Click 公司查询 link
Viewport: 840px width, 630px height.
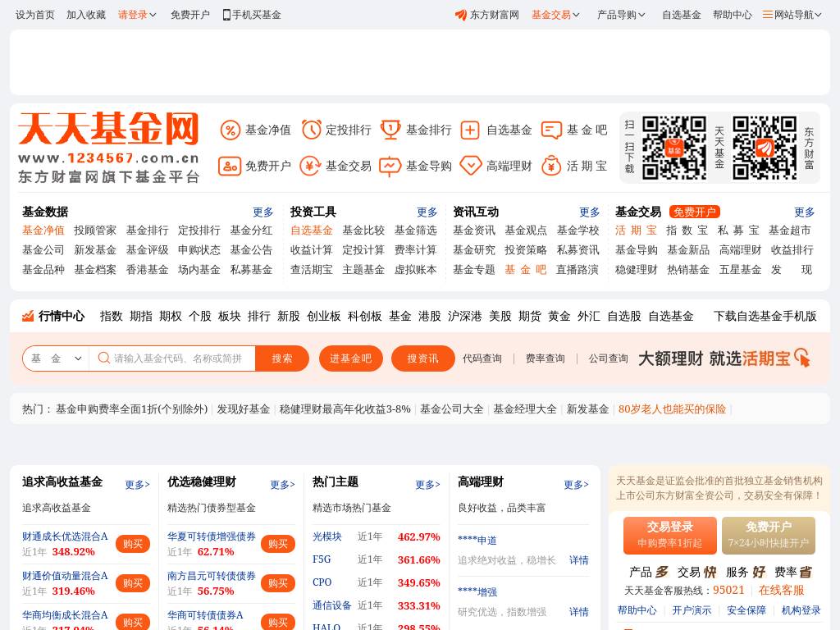(x=608, y=358)
